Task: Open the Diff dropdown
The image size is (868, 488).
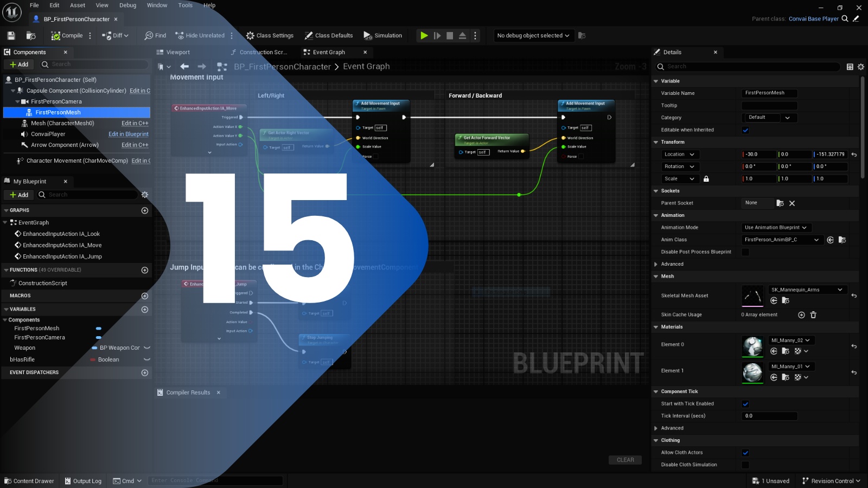Action: point(115,36)
